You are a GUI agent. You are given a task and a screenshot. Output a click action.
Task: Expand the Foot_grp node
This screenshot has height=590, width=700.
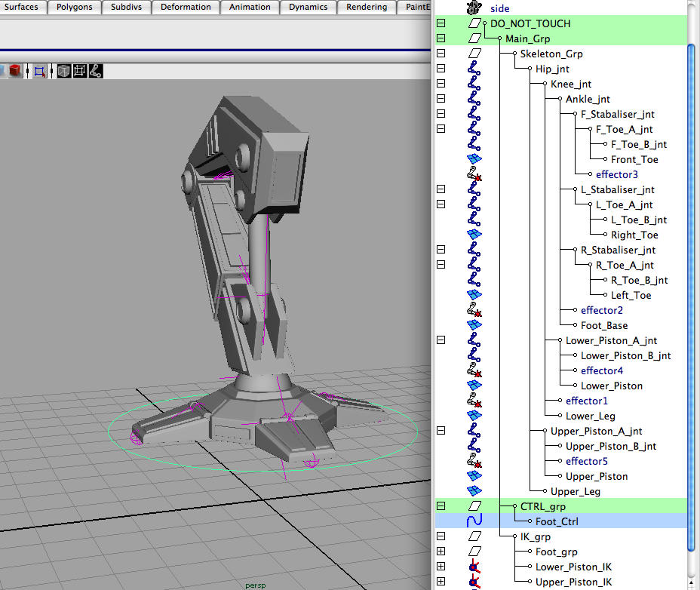441,551
